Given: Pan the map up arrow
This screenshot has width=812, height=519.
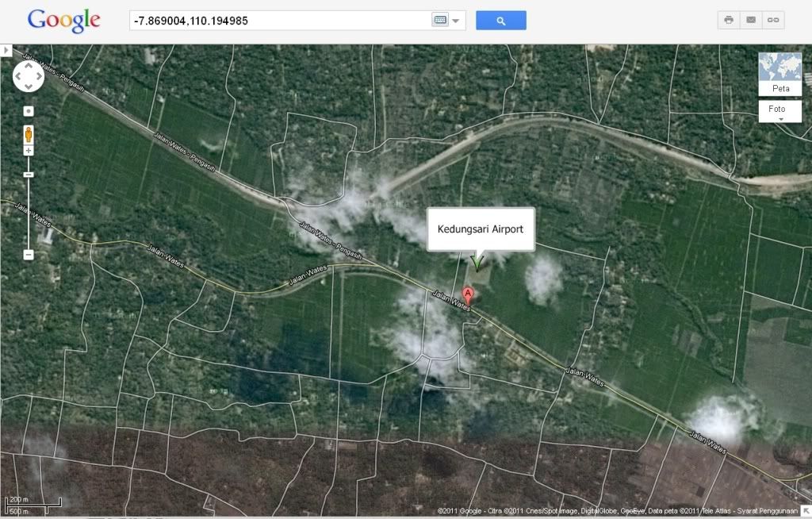Looking at the screenshot, I should (x=28, y=66).
